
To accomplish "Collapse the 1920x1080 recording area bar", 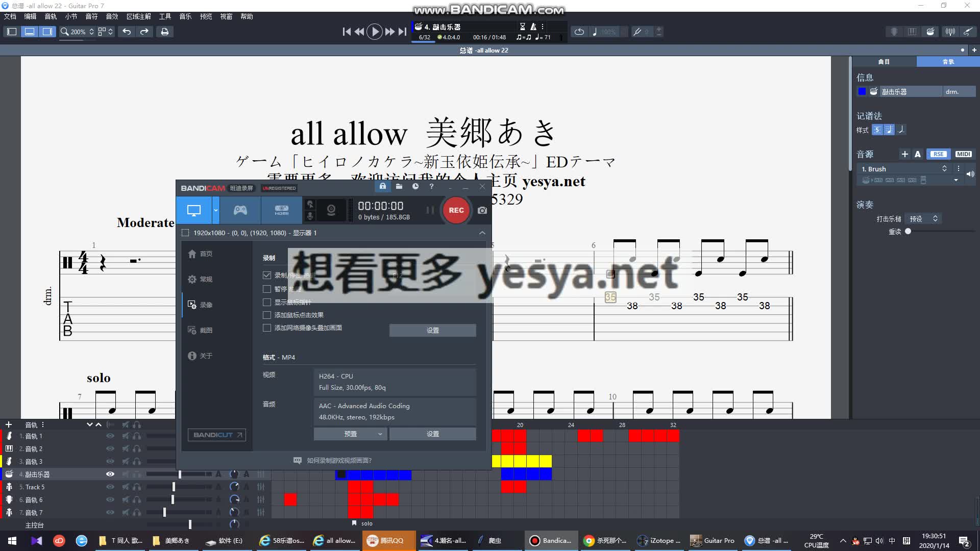I will (482, 233).
